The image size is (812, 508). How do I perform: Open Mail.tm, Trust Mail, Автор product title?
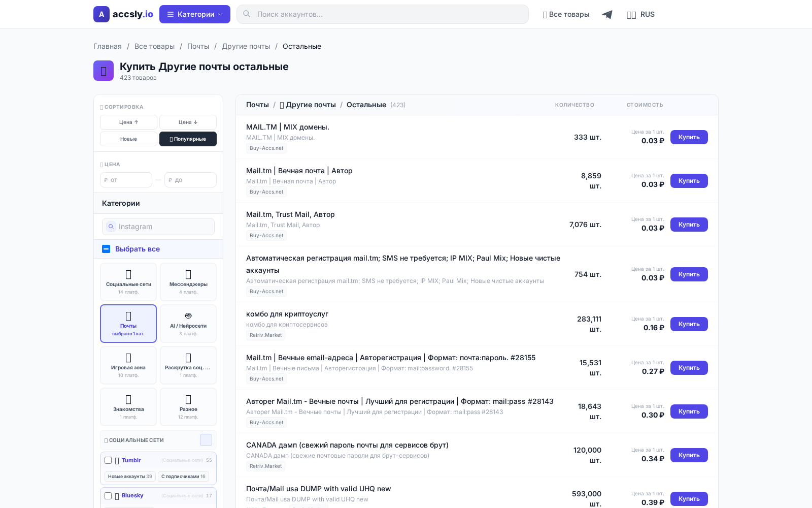[x=290, y=214]
